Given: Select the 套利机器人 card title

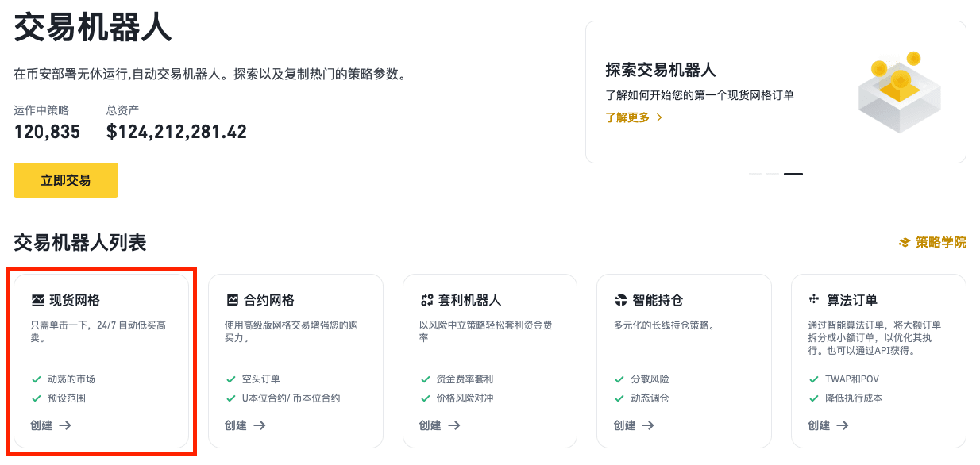Looking at the screenshot, I should pyautogui.click(x=470, y=301).
